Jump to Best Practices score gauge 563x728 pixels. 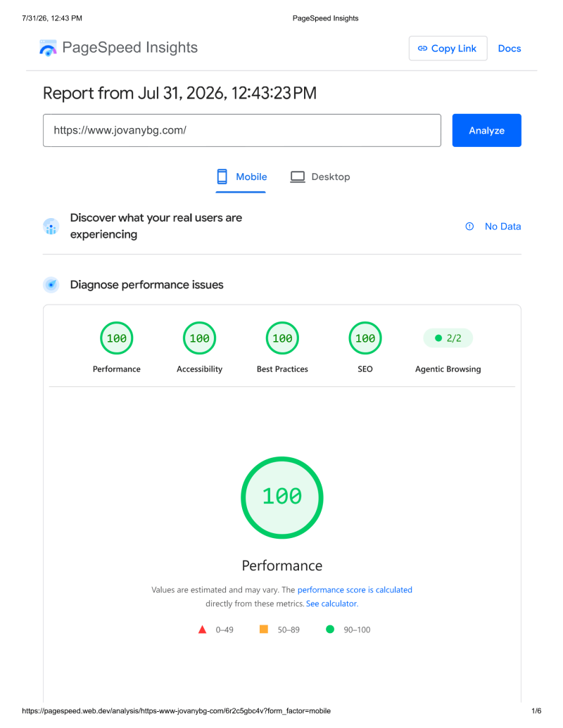click(282, 338)
